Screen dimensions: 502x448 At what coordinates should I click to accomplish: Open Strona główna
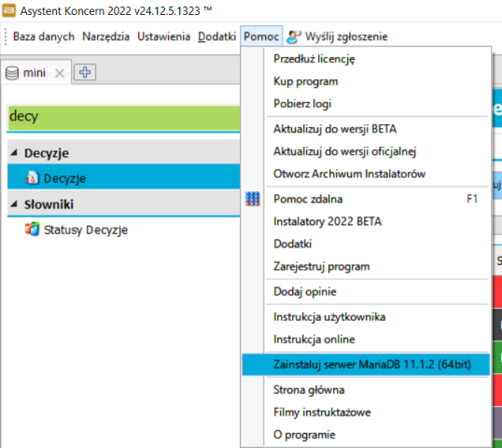click(x=366, y=390)
